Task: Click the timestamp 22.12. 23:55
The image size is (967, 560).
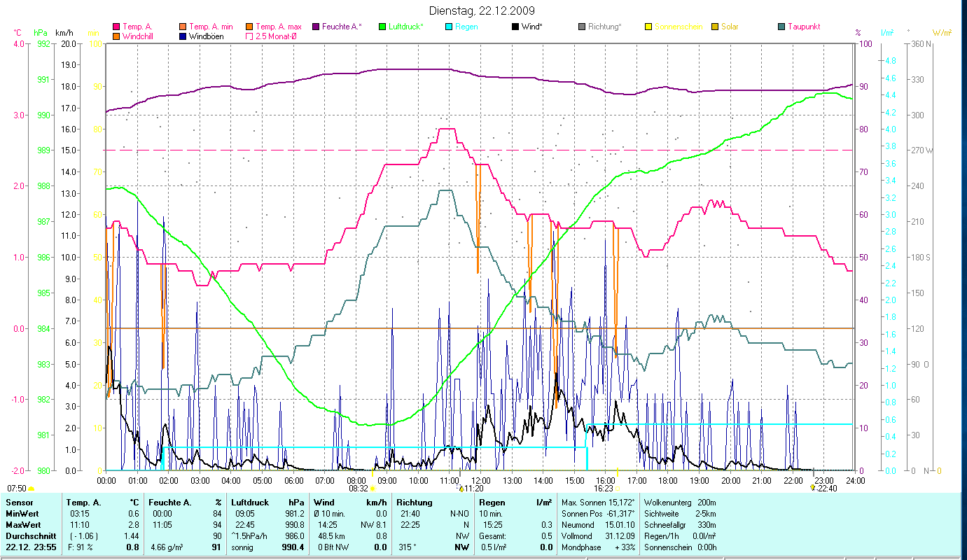Action: [32, 547]
